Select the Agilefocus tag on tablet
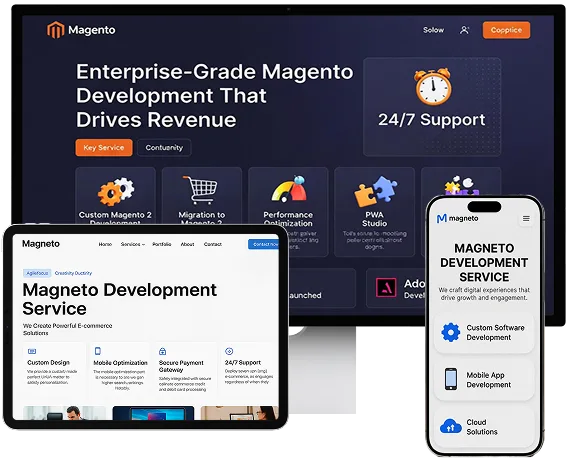 click(37, 273)
